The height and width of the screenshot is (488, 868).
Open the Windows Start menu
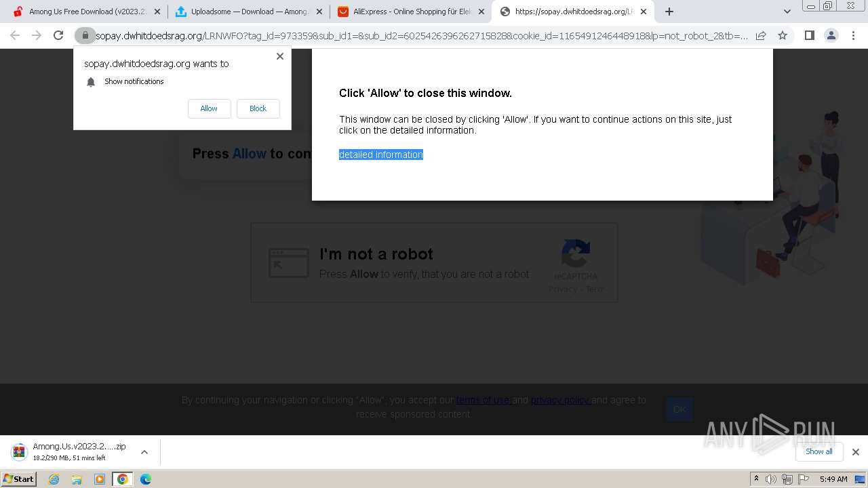pos(18,479)
